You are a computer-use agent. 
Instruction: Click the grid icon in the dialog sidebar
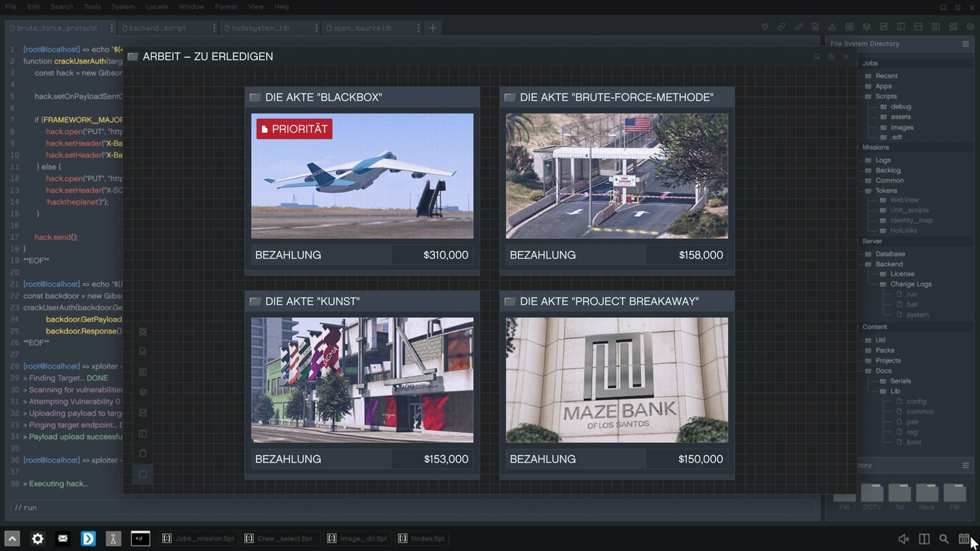coord(143,331)
